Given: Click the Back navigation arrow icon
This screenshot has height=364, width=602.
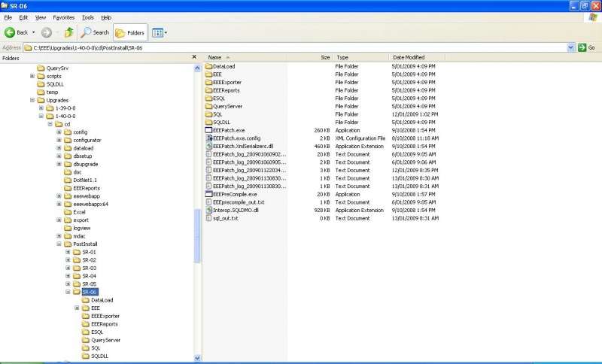Looking at the screenshot, I should click(x=10, y=32).
